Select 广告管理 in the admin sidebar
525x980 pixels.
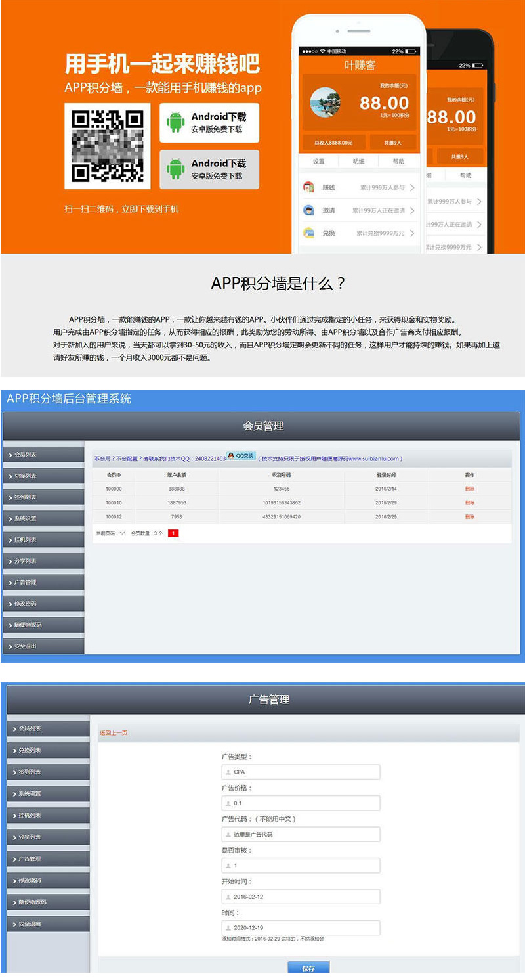point(30,581)
